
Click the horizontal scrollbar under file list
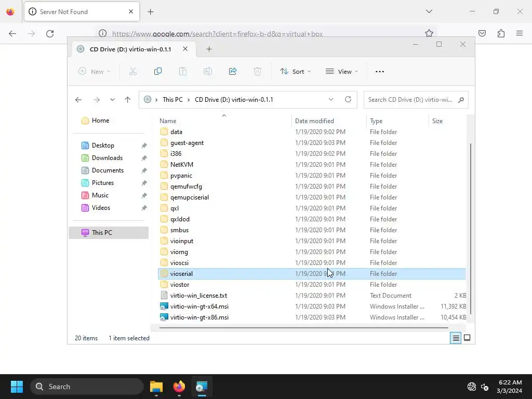[x=303, y=328]
